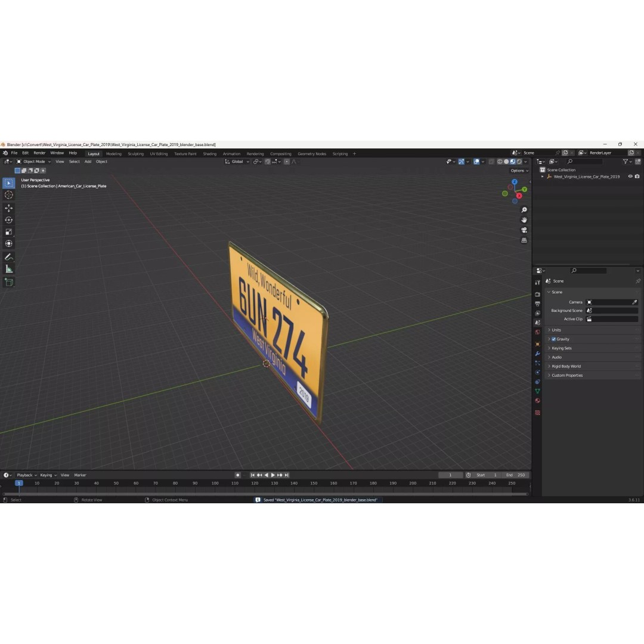Choose the Move tool
This screenshot has width=644, height=644.
8,208
